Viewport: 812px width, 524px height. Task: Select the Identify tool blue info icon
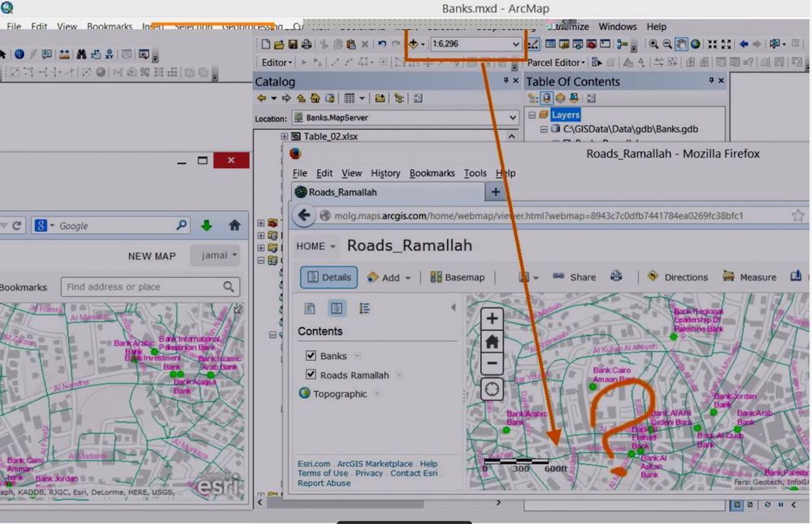pos(20,54)
